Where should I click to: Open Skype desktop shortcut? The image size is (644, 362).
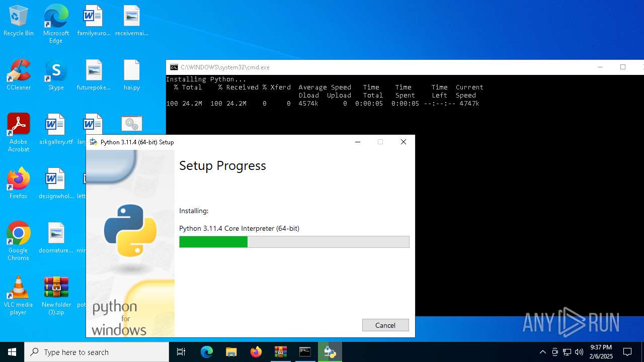pyautogui.click(x=56, y=75)
